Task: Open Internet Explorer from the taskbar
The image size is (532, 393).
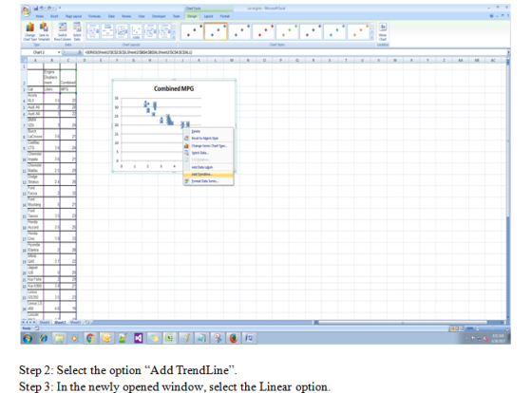Action: (44, 338)
